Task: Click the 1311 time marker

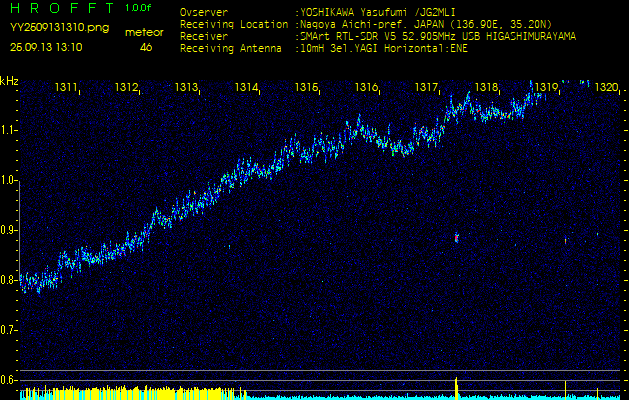Action: [67, 88]
